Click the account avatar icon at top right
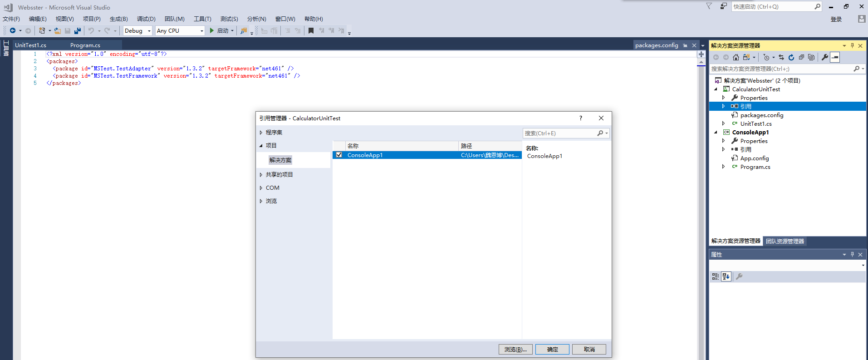The image size is (868, 360). [862, 19]
